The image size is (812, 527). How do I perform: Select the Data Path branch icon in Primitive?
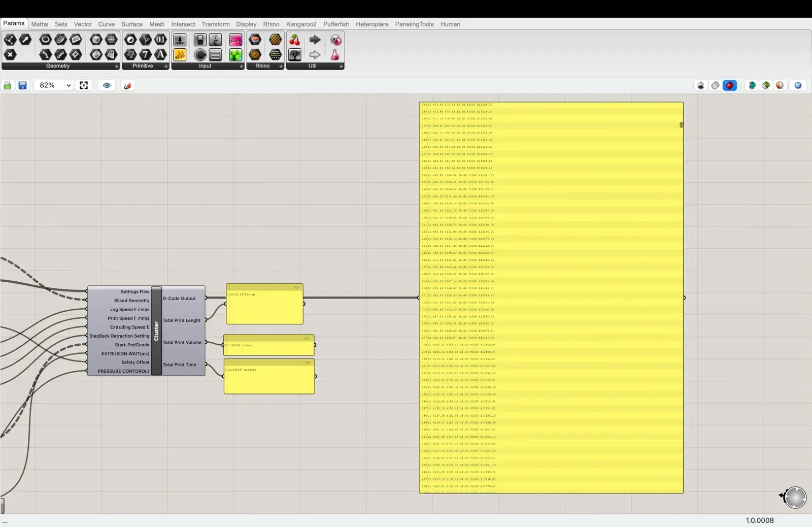pos(146,40)
